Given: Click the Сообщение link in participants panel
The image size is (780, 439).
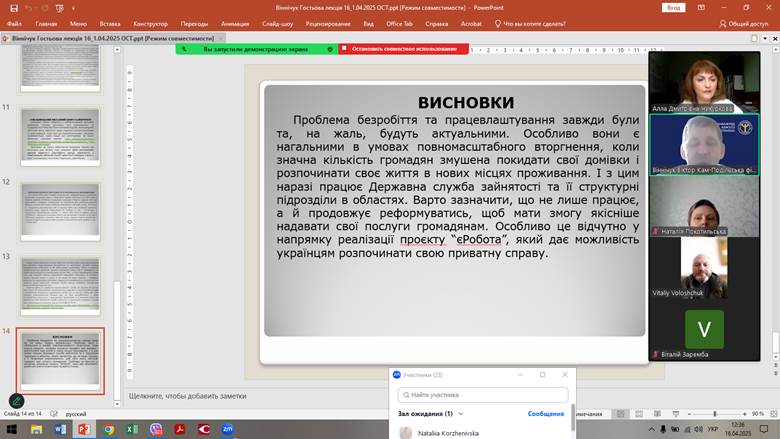Looking at the screenshot, I should point(545,413).
